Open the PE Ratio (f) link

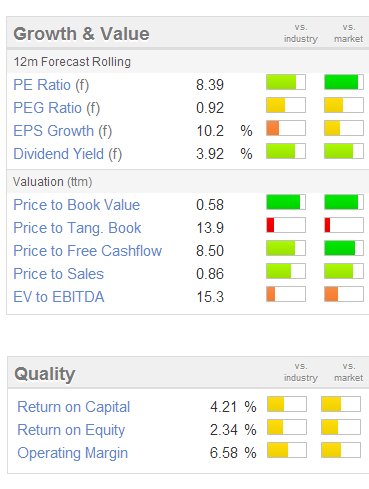(51, 85)
